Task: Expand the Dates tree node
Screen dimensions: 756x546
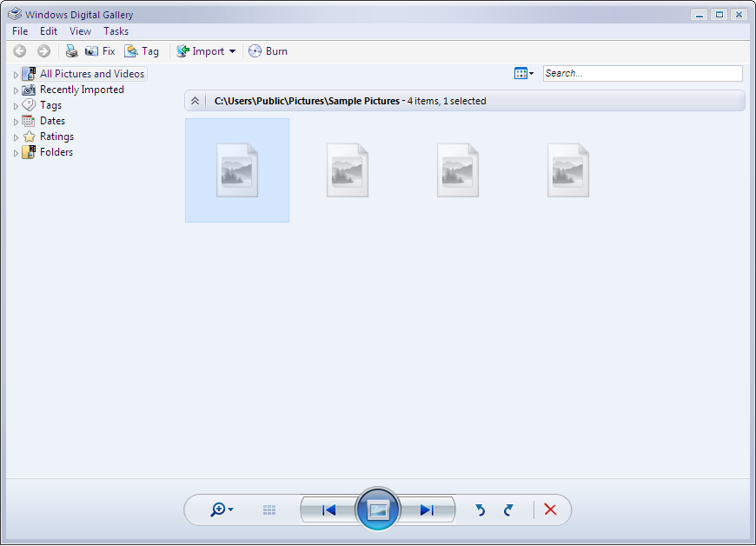Action: 16,122
